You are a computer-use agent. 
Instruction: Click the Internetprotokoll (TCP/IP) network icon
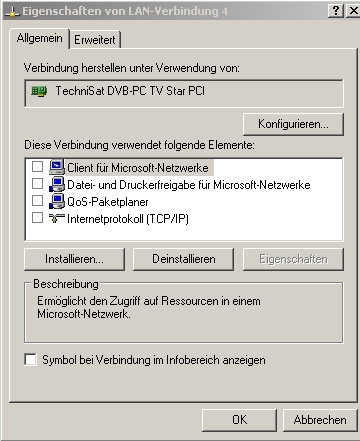[x=57, y=218]
